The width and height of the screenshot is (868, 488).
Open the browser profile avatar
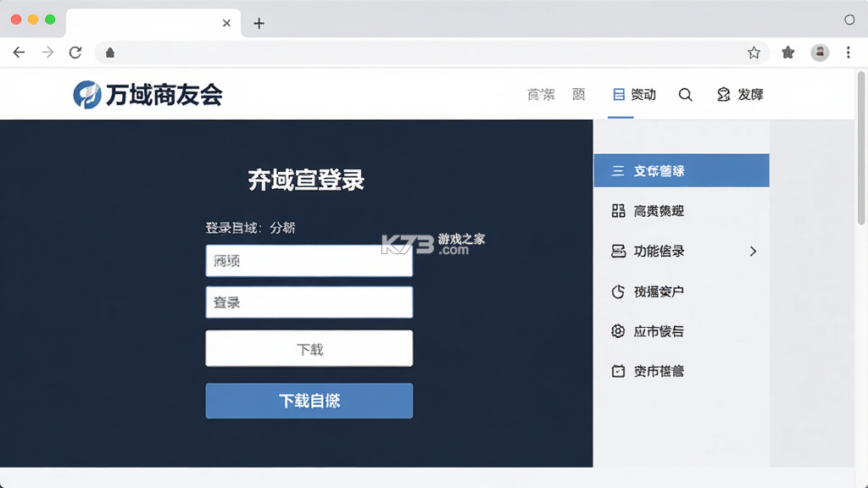point(820,53)
